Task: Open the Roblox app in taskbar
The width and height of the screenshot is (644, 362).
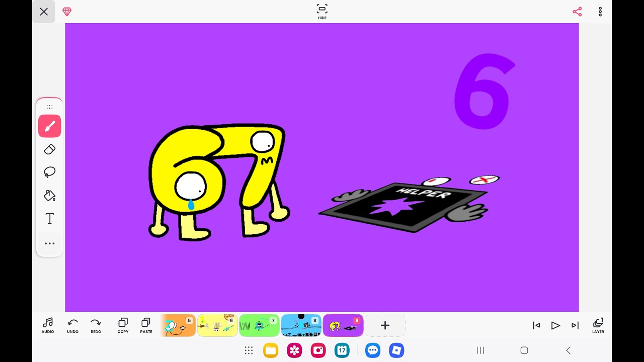Action: [x=397, y=350]
